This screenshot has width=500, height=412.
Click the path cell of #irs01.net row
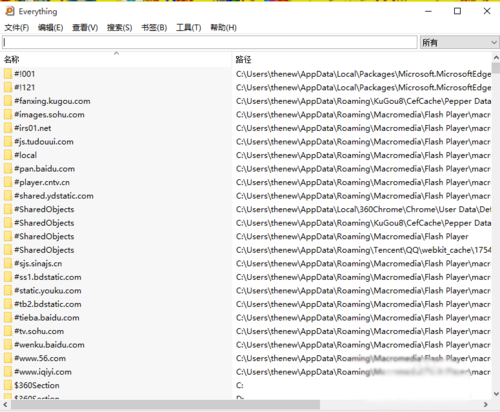pyautogui.click(x=363, y=128)
